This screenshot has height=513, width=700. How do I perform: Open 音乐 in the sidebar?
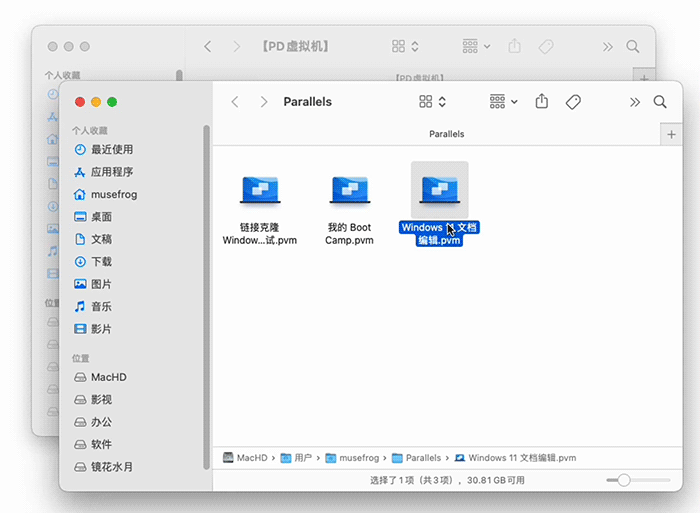pos(93,306)
